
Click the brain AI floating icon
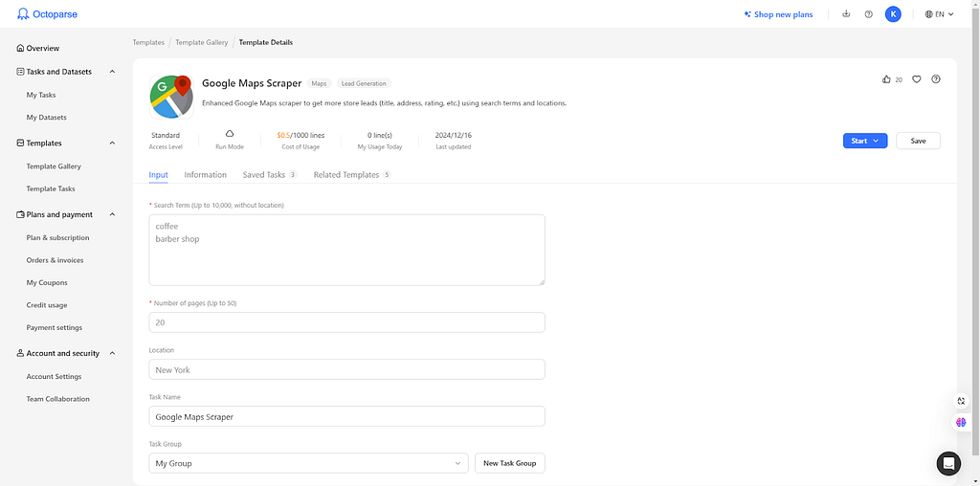pos(961,422)
